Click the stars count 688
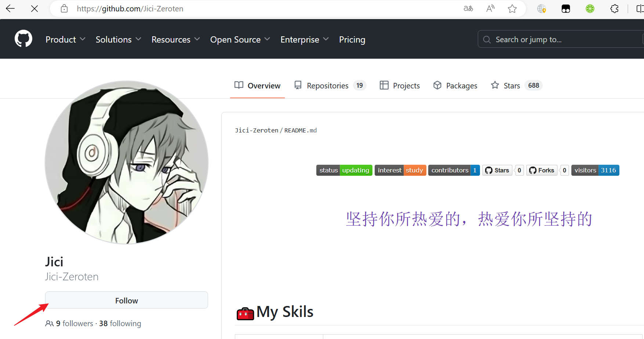 pos(534,85)
